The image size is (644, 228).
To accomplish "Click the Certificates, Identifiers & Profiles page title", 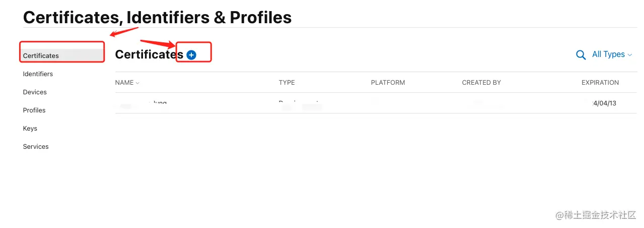I will [x=157, y=17].
